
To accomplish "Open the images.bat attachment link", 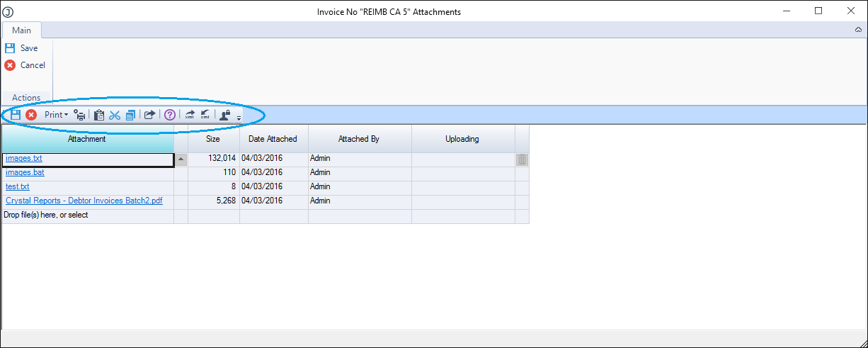I will tap(25, 172).
